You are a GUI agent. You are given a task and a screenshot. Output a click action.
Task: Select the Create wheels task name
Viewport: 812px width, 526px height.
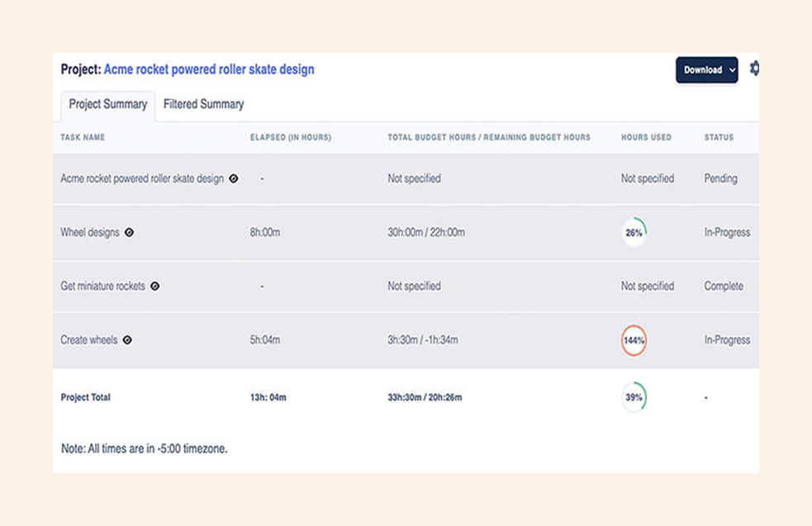[x=89, y=340]
